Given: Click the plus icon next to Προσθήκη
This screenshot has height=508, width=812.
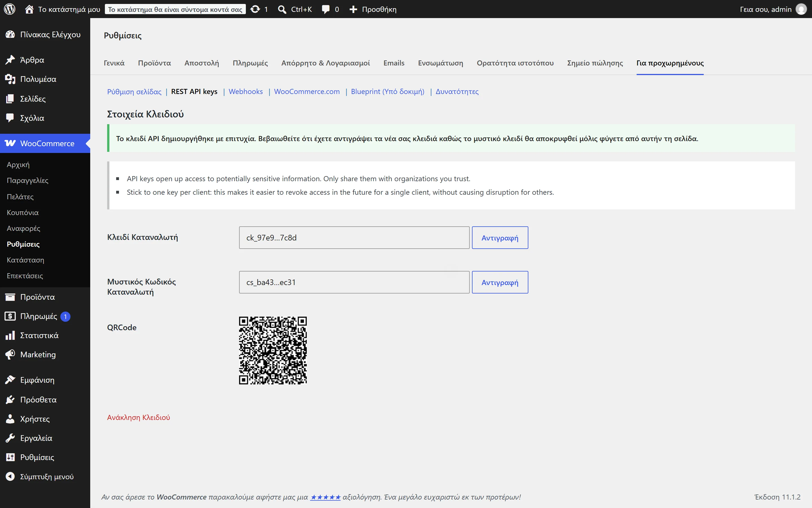Looking at the screenshot, I should coord(353,9).
